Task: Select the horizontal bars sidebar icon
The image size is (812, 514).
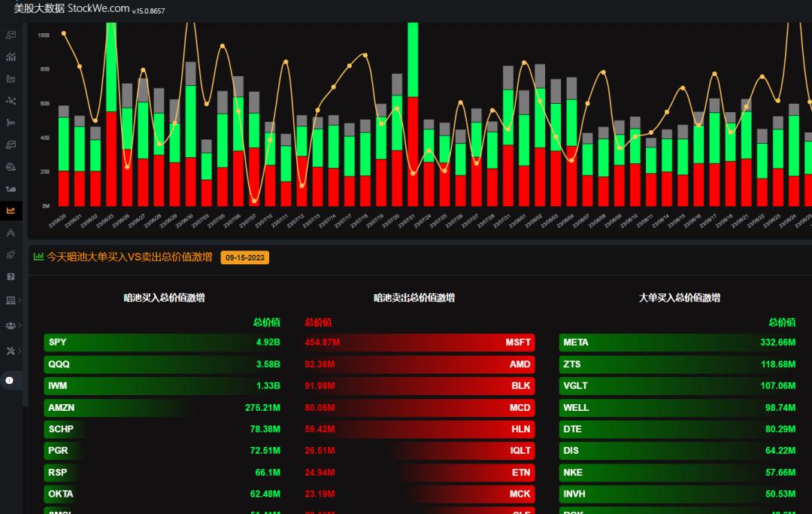Action: coord(11,123)
